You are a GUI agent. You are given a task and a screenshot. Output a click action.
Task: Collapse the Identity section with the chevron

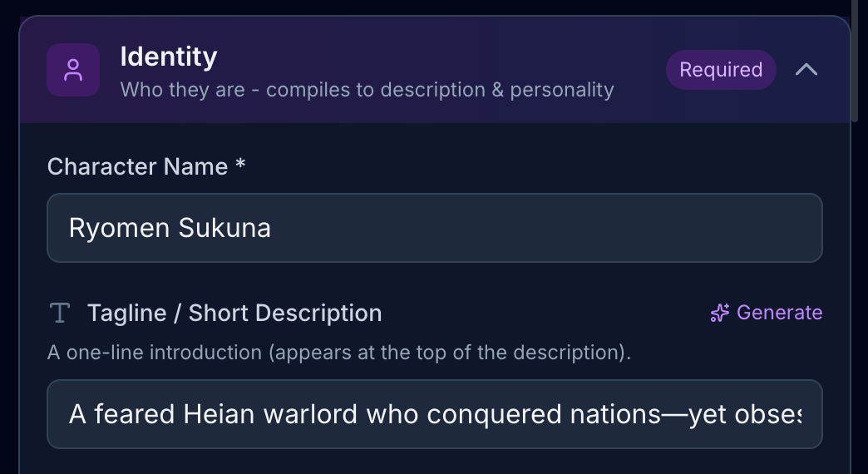(806, 70)
